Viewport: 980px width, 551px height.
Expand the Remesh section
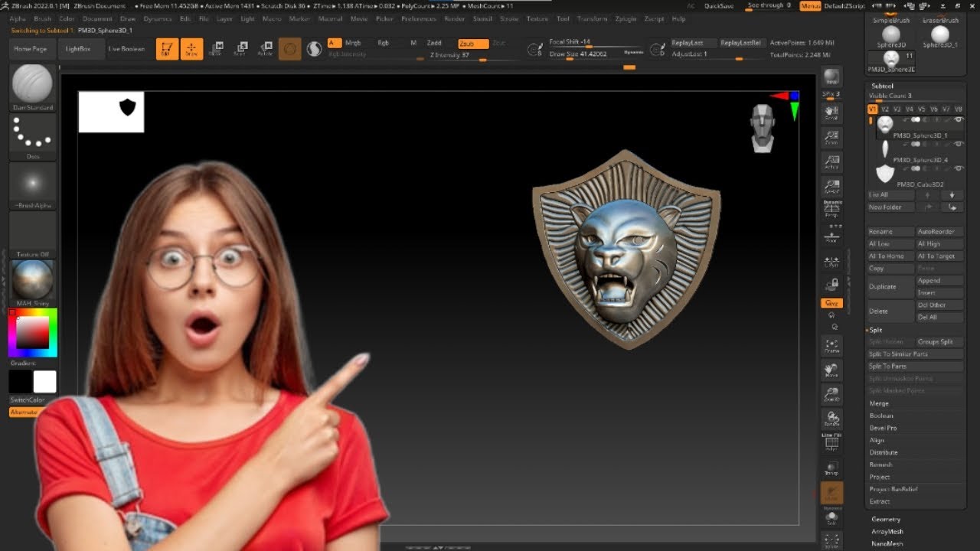880,465
